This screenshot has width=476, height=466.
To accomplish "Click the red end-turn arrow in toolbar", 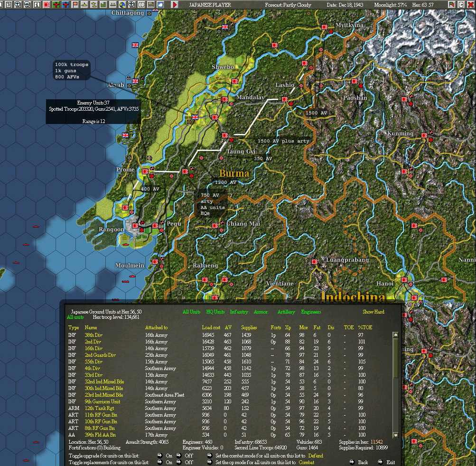I will tap(174, 5).
